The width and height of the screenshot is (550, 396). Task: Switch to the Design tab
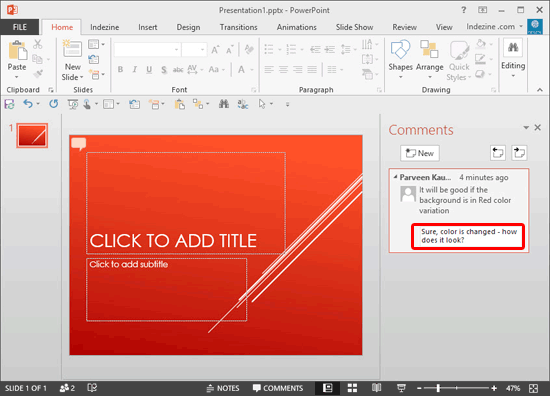188,27
